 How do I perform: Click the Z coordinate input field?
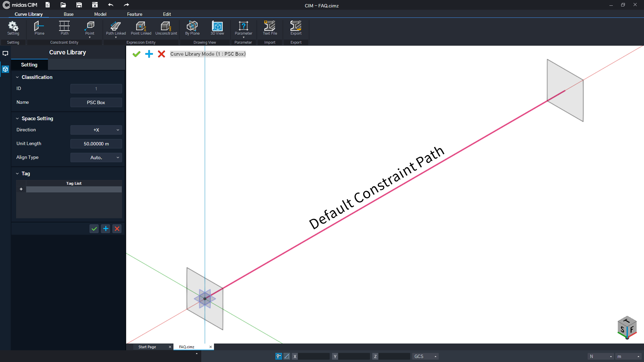[x=394, y=356]
